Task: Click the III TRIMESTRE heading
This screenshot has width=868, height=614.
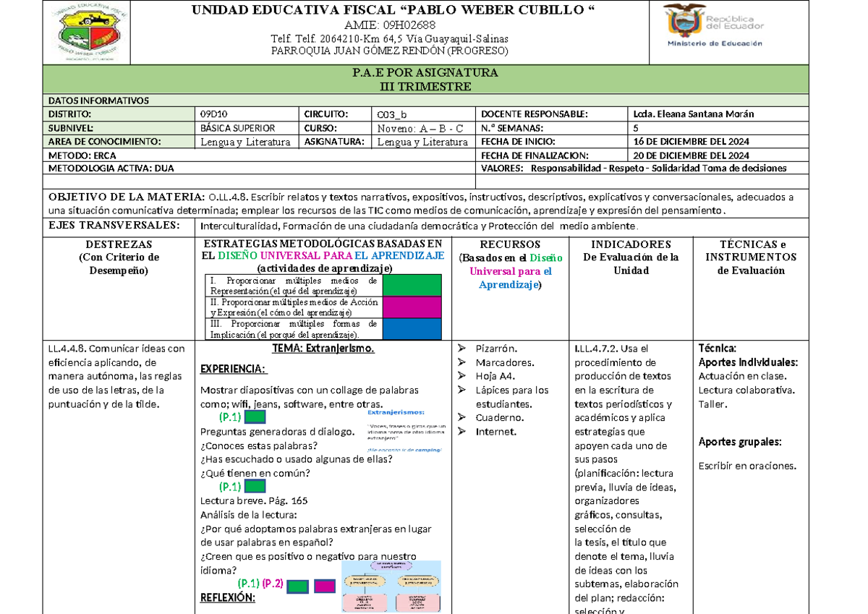Action: pos(425,87)
